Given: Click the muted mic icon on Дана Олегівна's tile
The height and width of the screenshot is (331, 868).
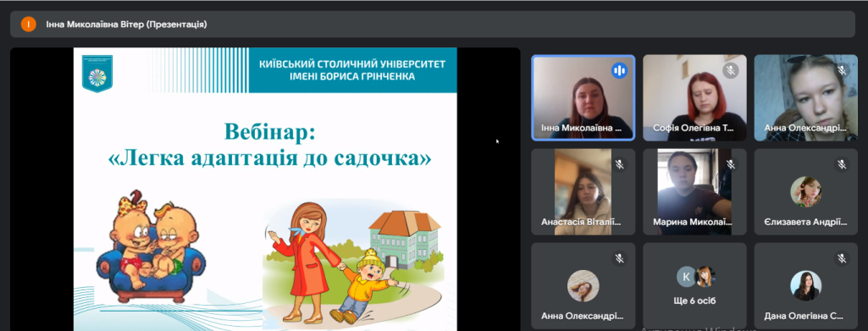Looking at the screenshot, I should coord(842,258).
